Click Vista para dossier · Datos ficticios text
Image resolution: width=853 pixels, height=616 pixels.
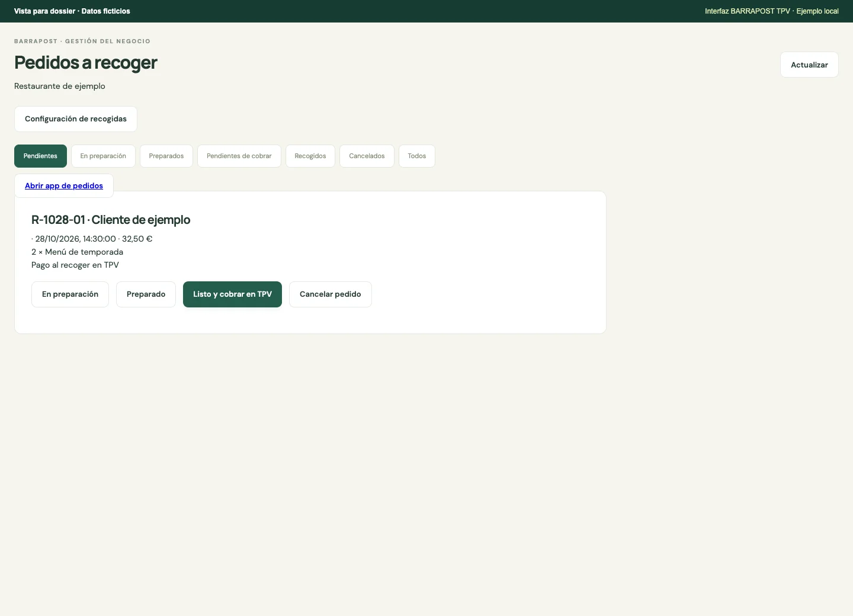[72, 11]
